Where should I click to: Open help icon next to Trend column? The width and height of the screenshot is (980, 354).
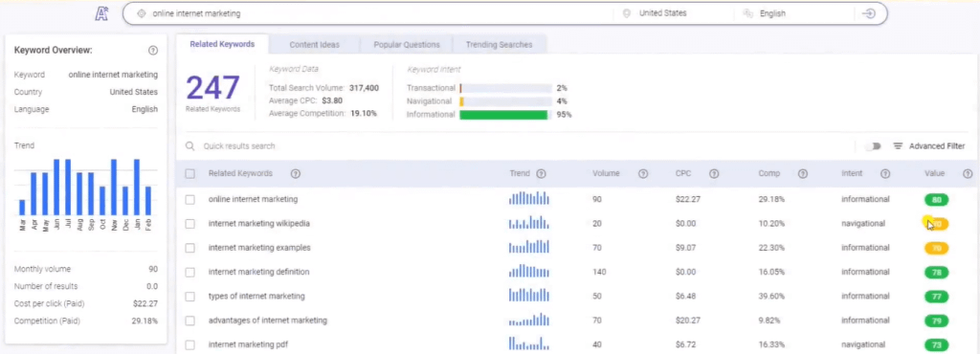tap(542, 173)
